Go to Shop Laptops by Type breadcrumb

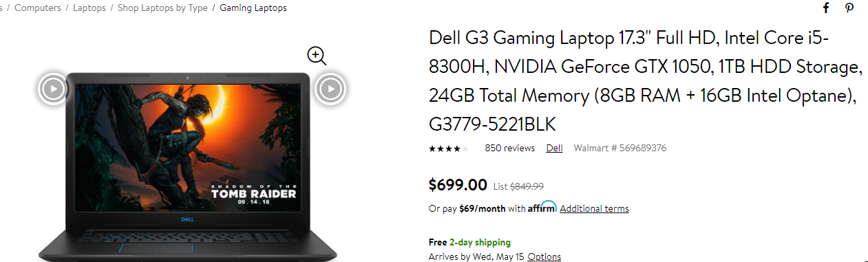click(162, 8)
